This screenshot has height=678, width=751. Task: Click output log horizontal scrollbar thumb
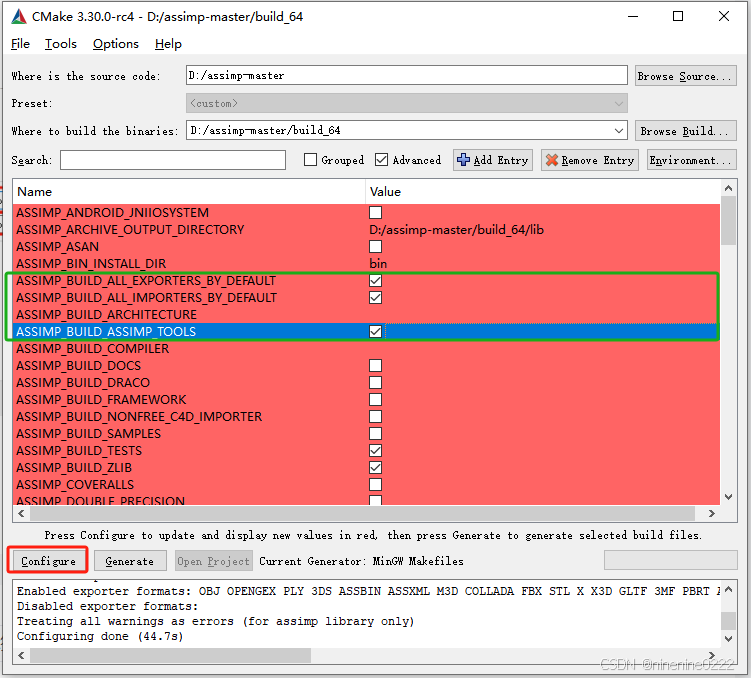(171, 655)
